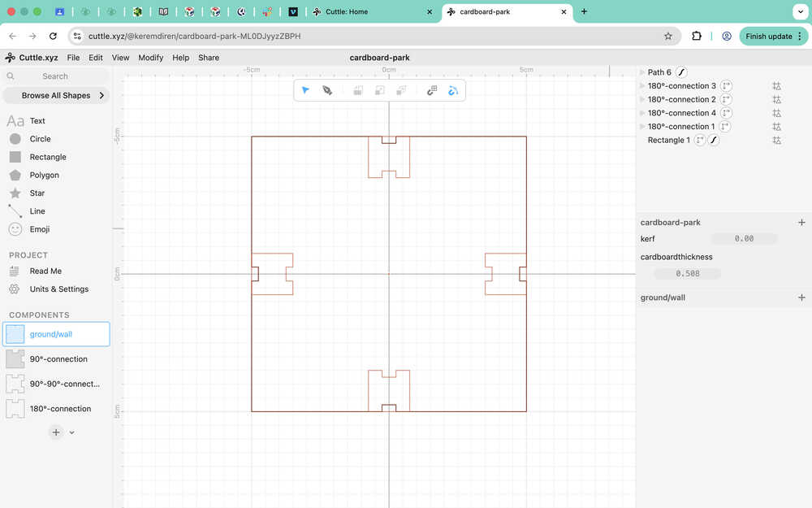Click the first boolean union icon
Image resolution: width=812 pixels, height=508 pixels.
(x=358, y=91)
